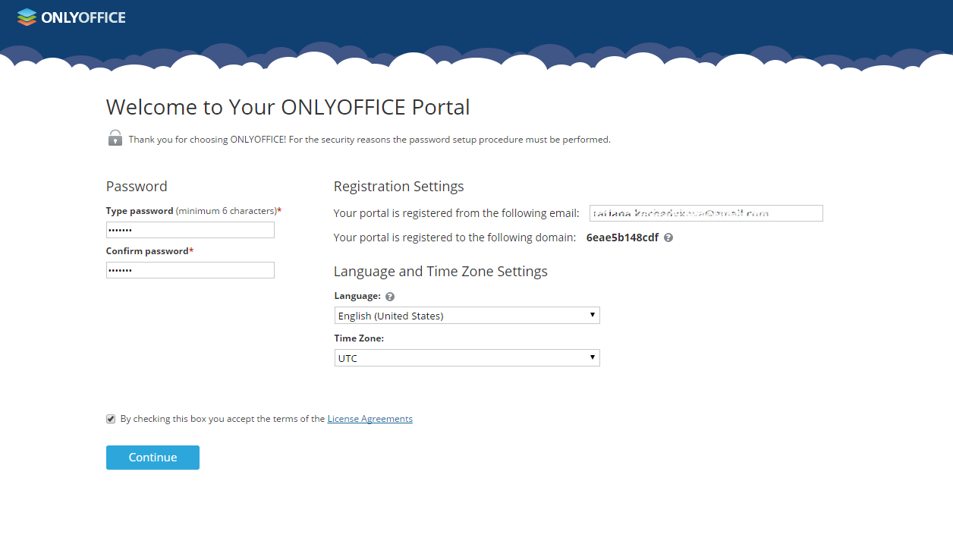The image size is (953, 560).
Task: Open the License Agreements link
Action: click(370, 419)
